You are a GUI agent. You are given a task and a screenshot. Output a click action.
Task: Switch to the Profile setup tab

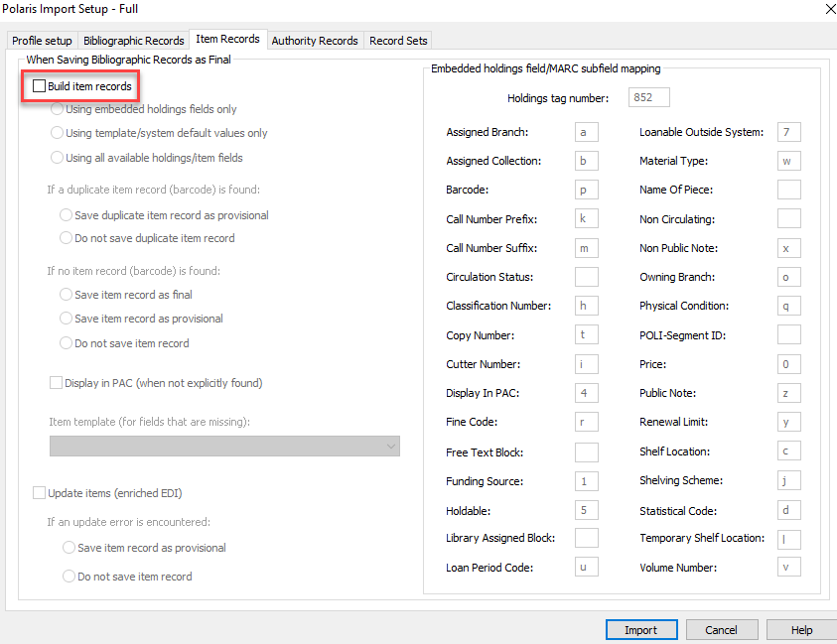click(42, 41)
